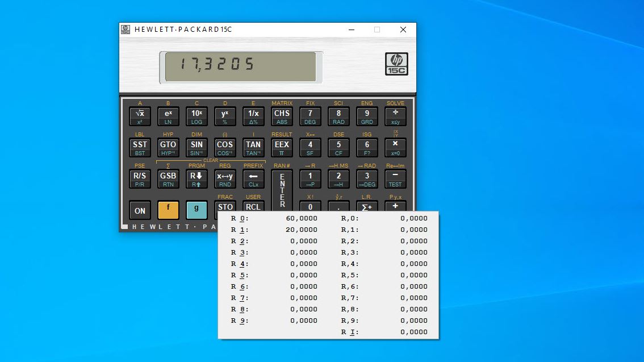This screenshot has width=644, height=362.
Task: Click the backspace arrow key
Action: [253, 179]
